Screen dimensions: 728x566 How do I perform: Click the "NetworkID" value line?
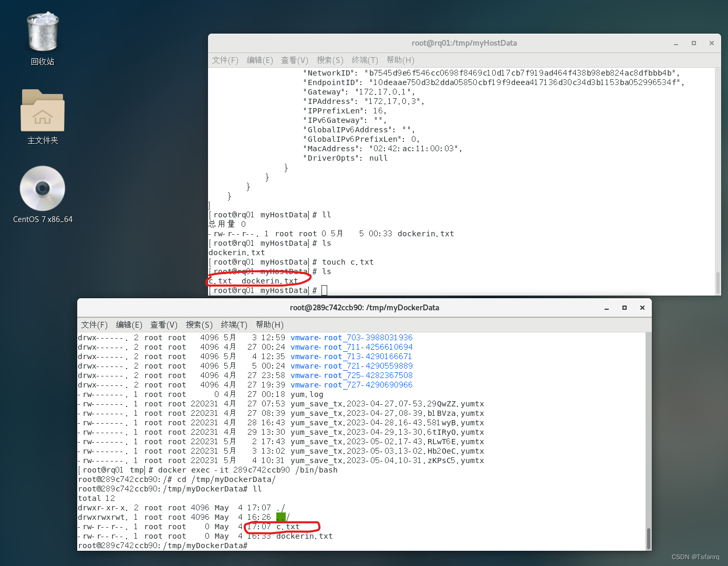[491, 73]
